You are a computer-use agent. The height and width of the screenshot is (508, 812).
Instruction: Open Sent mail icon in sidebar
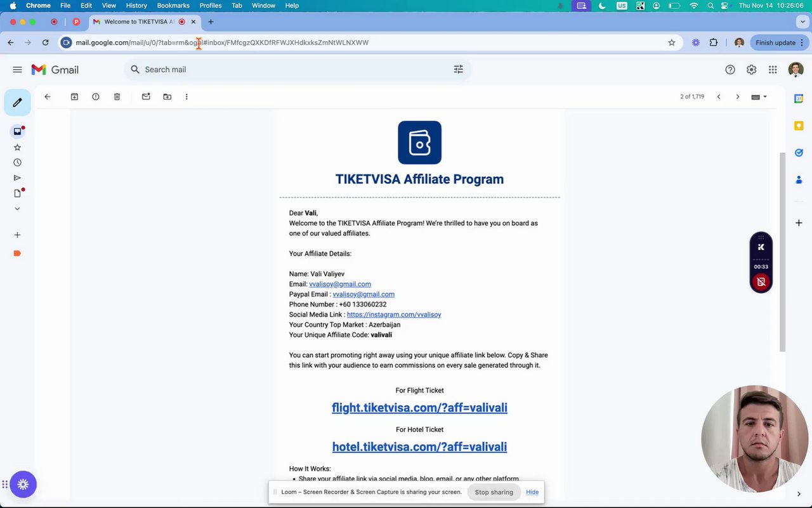pos(17,178)
